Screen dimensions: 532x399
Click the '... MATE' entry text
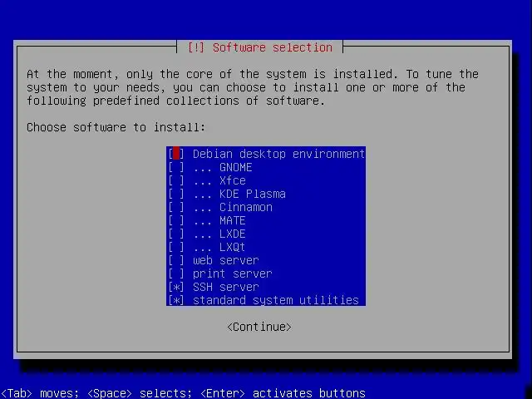(219, 220)
